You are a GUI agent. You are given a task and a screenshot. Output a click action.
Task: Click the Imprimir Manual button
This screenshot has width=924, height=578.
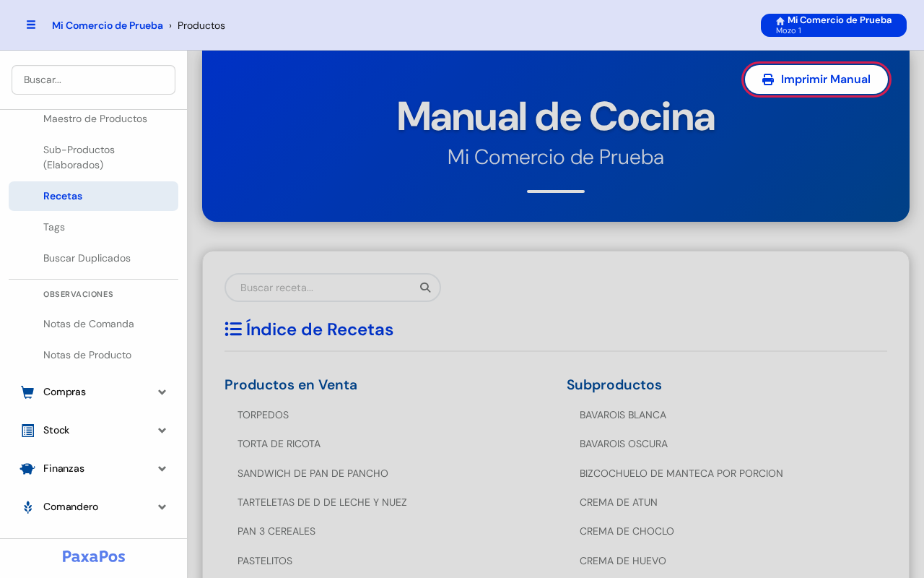coord(816,79)
